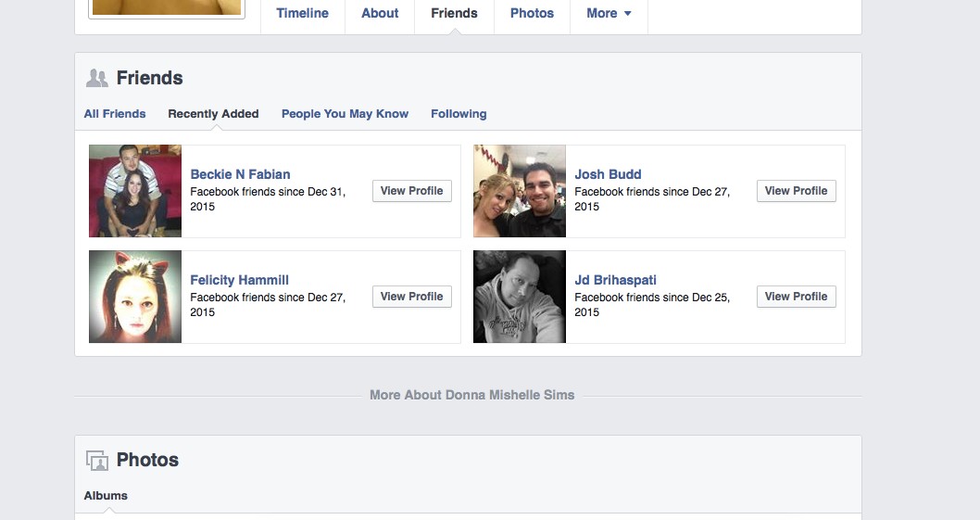Select the Recently Added filter
Viewport: 980px width, 520px height.
(x=213, y=114)
